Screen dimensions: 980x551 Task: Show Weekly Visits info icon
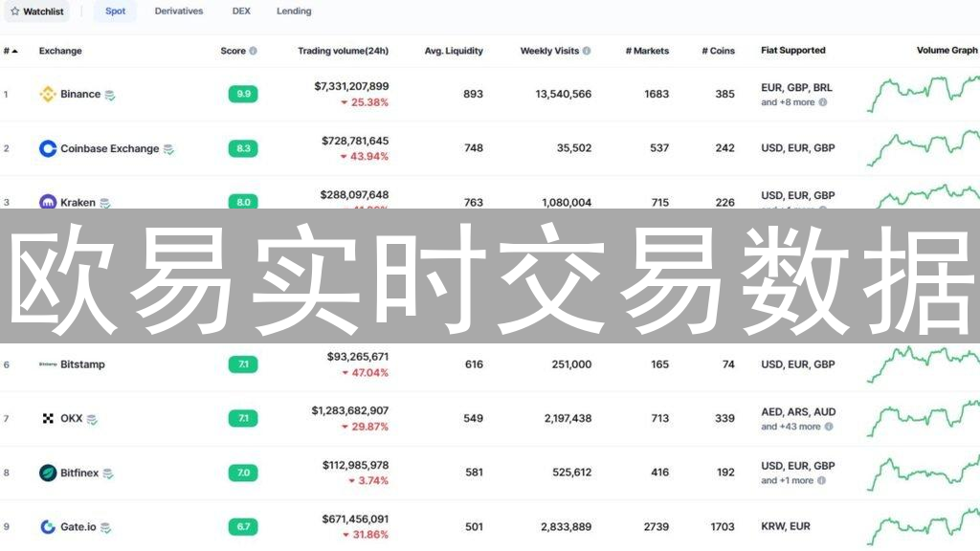click(587, 51)
